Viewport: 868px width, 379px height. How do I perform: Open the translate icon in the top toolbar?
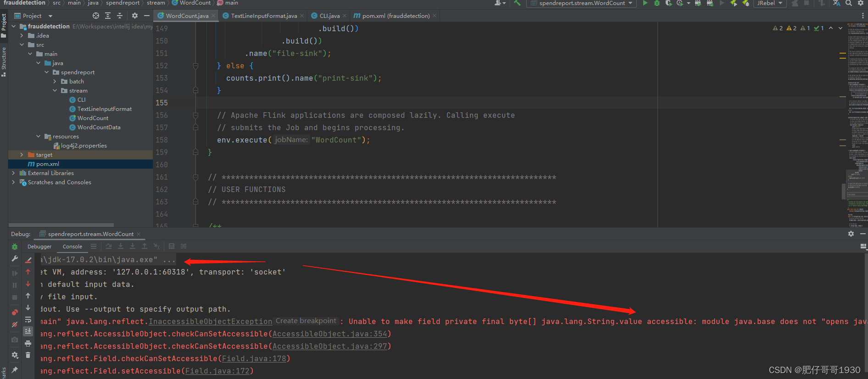coord(837,3)
